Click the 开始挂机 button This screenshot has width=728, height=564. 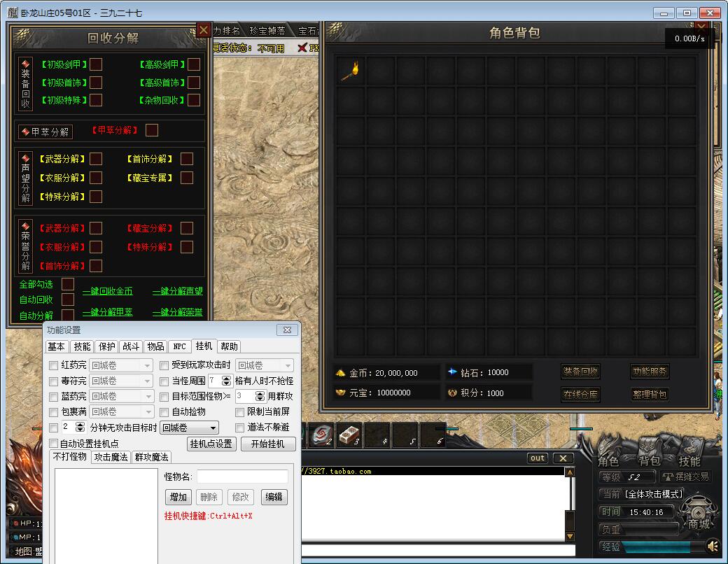(268, 444)
